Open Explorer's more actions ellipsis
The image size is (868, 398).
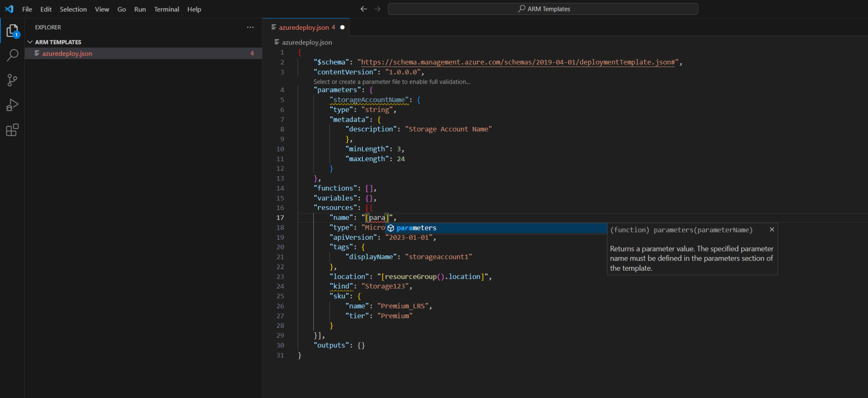pos(250,27)
